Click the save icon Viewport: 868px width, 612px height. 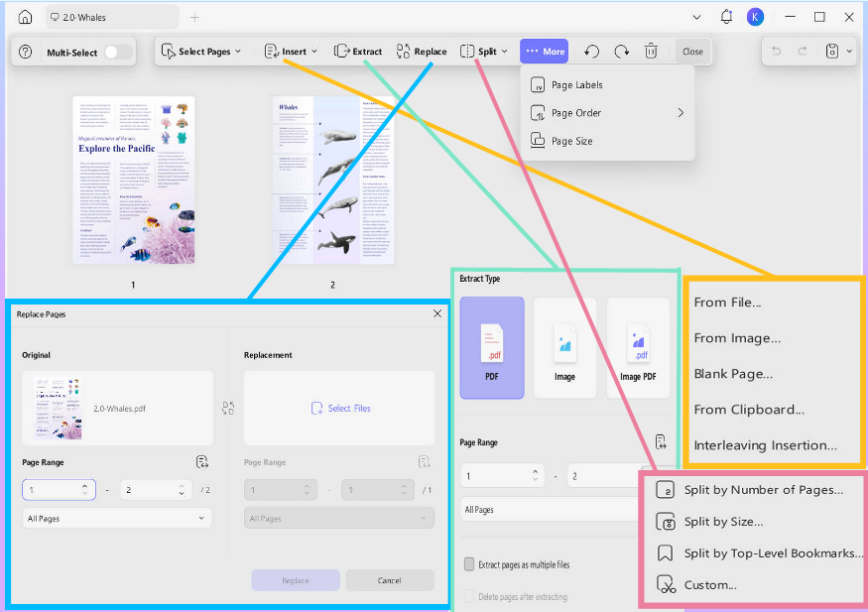[x=832, y=52]
